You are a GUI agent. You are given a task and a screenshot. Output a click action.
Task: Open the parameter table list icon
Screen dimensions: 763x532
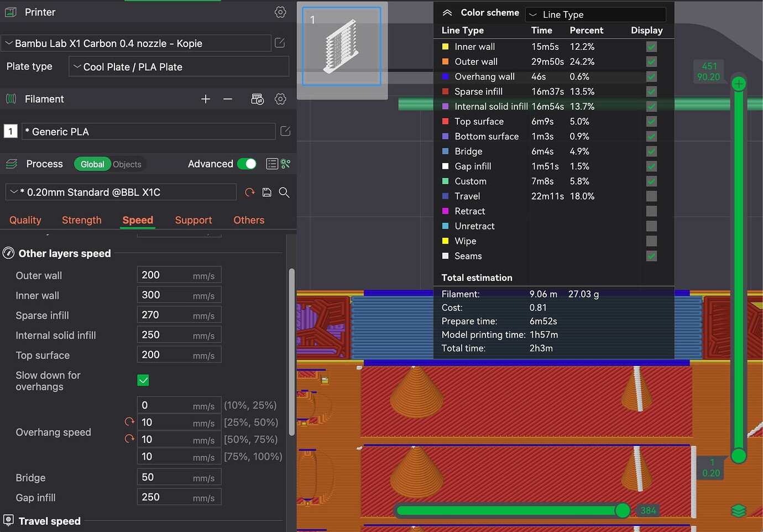[272, 164]
